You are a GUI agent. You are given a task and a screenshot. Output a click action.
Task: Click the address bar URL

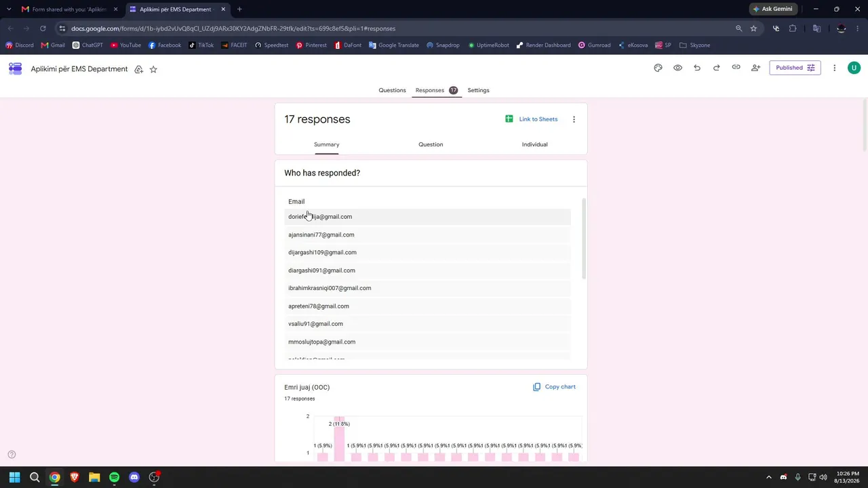[233, 28]
